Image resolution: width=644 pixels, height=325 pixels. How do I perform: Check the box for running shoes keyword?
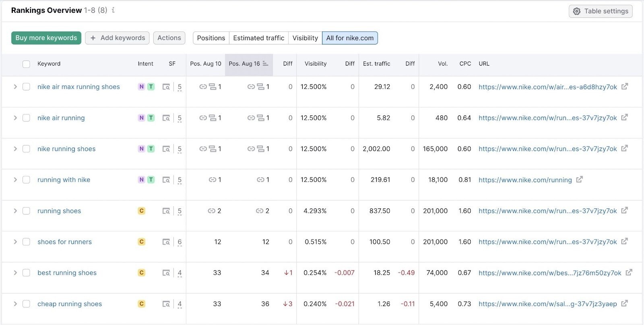[26, 211]
